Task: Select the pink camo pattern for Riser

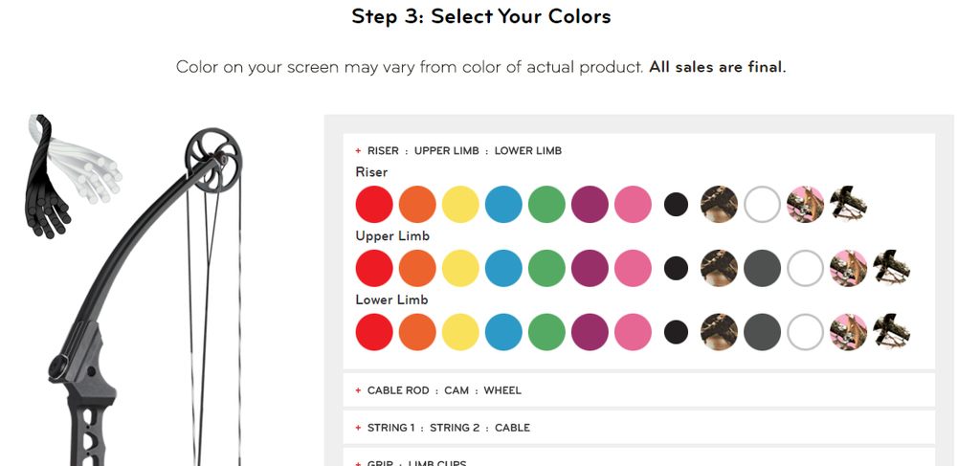Action: click(x=805, y=204)
